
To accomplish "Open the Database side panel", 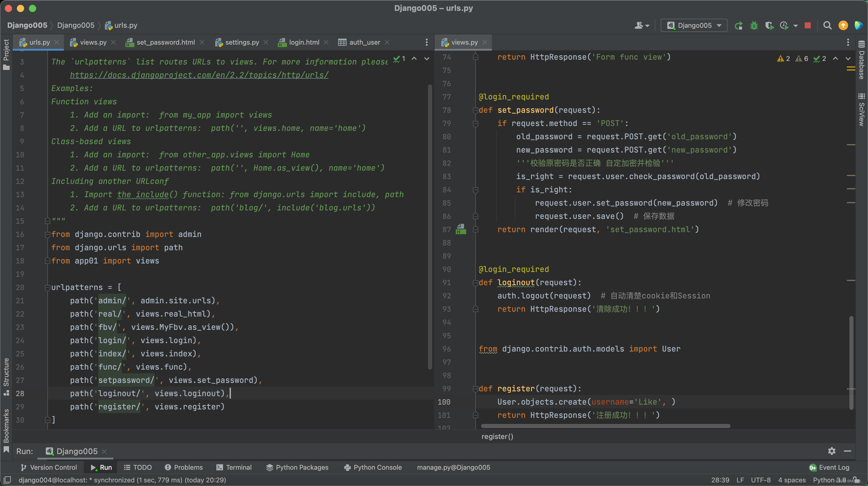I will pyautogui.click(x=861, y=60).
